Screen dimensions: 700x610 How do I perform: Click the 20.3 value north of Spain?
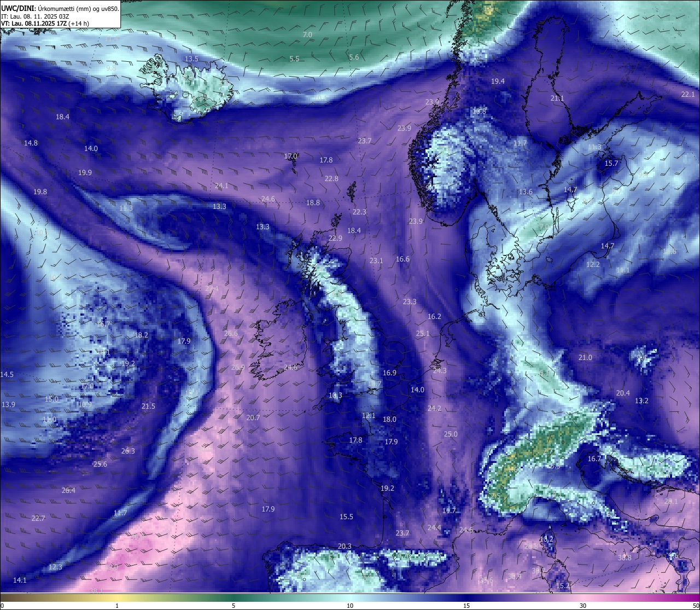coord(345,546)
